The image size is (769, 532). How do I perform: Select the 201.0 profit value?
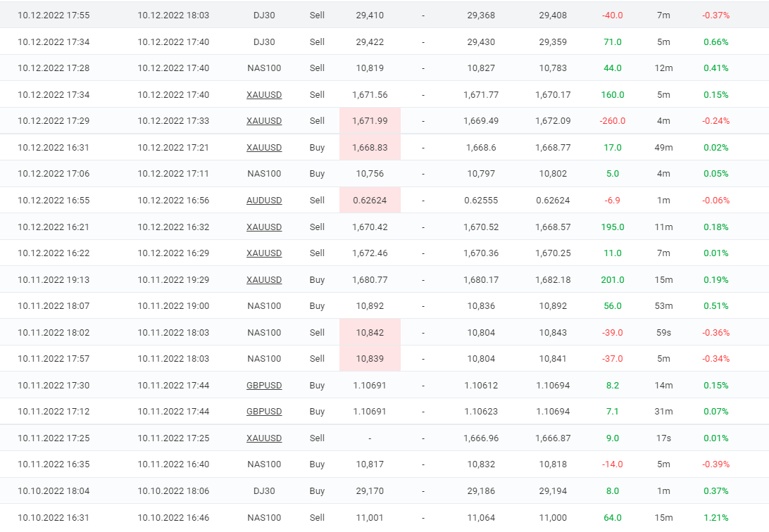613,279
